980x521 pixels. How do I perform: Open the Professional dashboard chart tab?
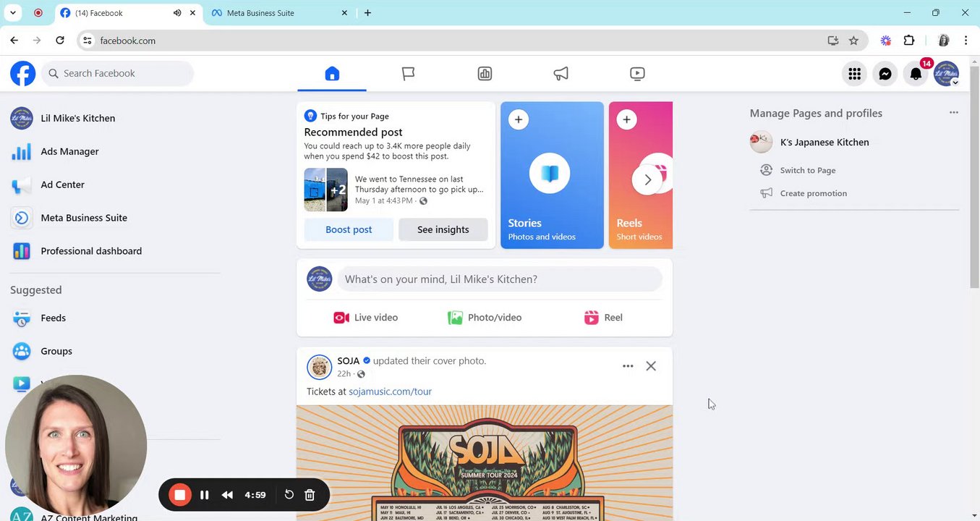click(x=485, y=73)
